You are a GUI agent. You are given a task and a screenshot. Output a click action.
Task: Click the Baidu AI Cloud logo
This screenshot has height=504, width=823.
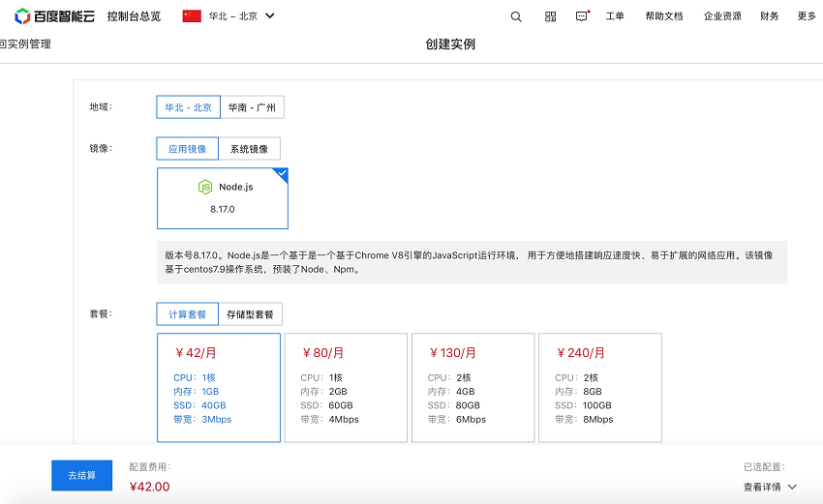(54, 16)
